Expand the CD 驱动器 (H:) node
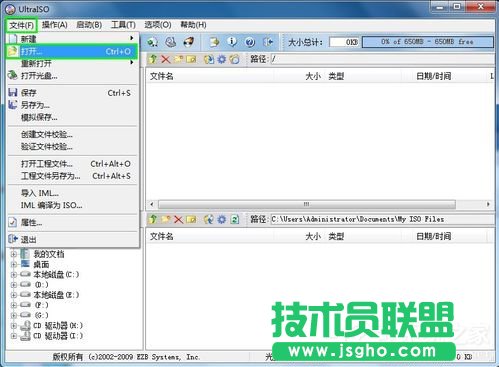 coord(14,326)
